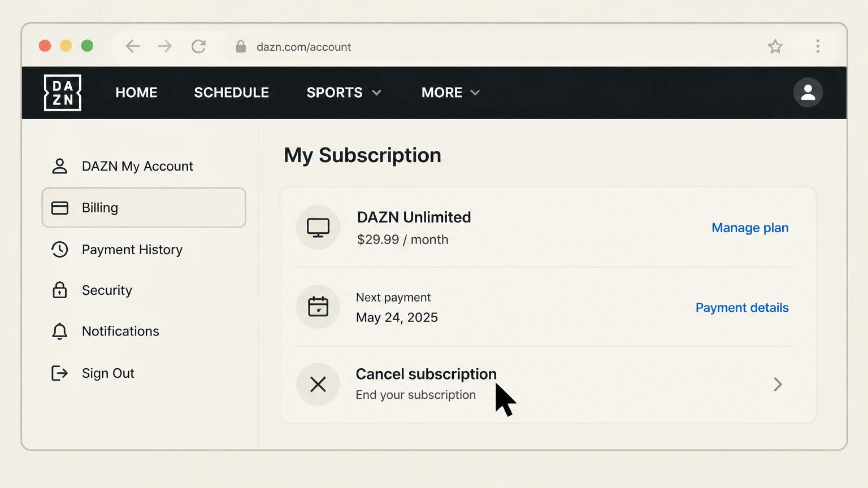868x488 pixels.
Task: Open the profile avatar icon
Action: [x=808, y=93]
